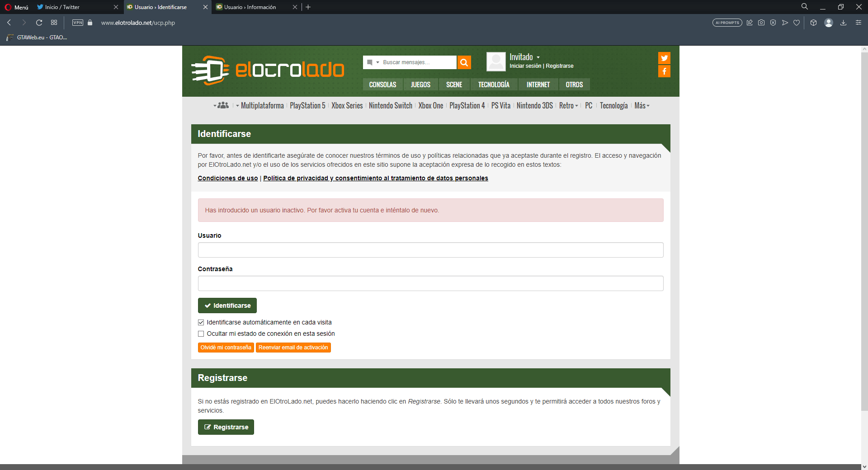868x470 pixels.
Task: Check Ocultar mi estado de conexión
Action: pyautogui.click(x=201, y=334)
